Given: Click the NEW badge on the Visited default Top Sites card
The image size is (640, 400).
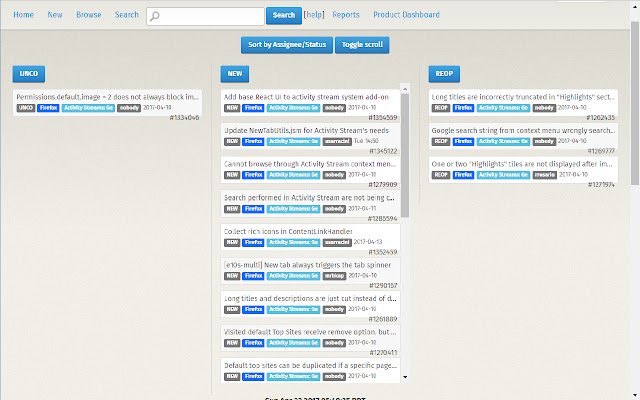Looking at the screenshot, I should pos(232,343).
